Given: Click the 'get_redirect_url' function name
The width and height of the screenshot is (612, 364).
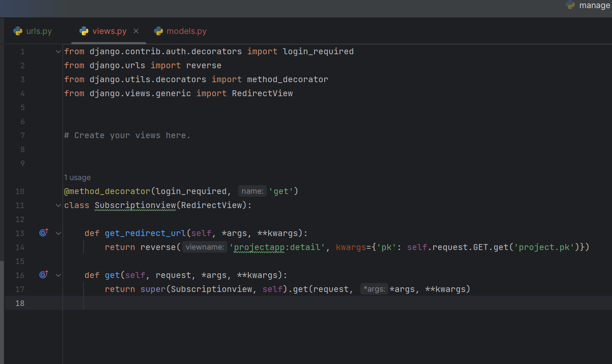Looking at the screenshot, I should (x=145, y=233).
